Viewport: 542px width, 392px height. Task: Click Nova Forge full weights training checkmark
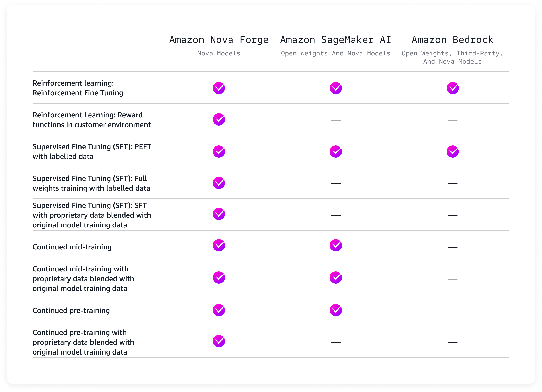click(x=219, y=183)
